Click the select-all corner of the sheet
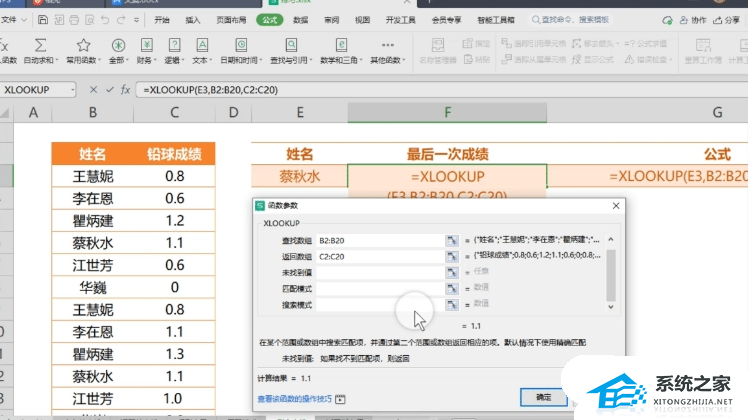This screenshot has width=748, height=420. pos(6,113)
